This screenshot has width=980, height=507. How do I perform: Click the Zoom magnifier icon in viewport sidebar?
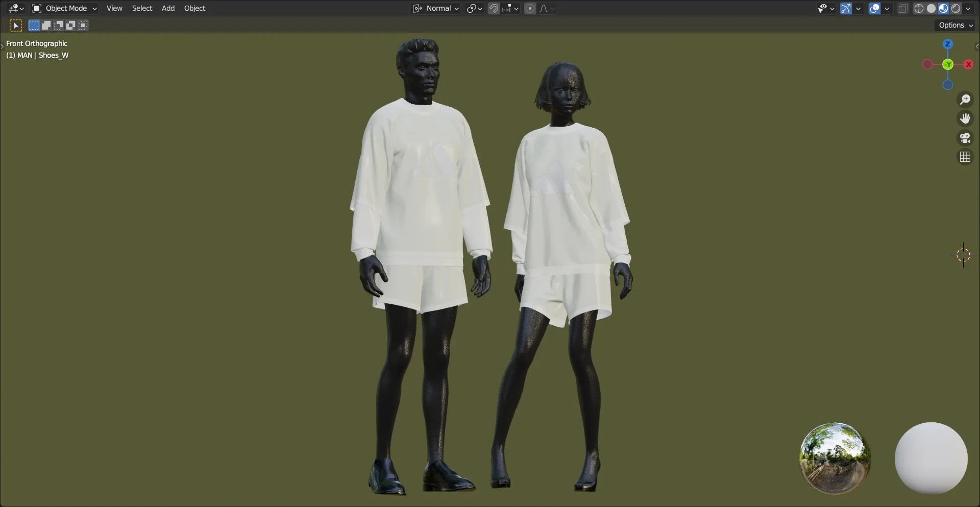click(965, 99)
